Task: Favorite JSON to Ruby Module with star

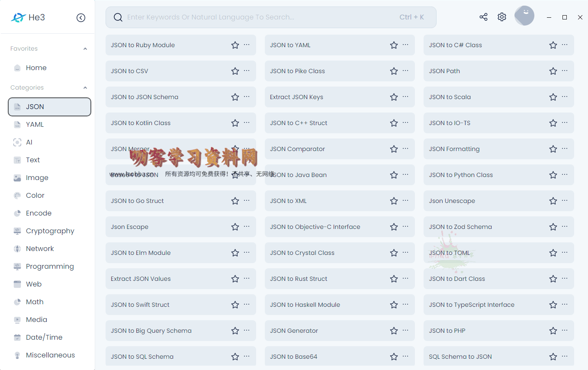Action: tap(235, 45)
